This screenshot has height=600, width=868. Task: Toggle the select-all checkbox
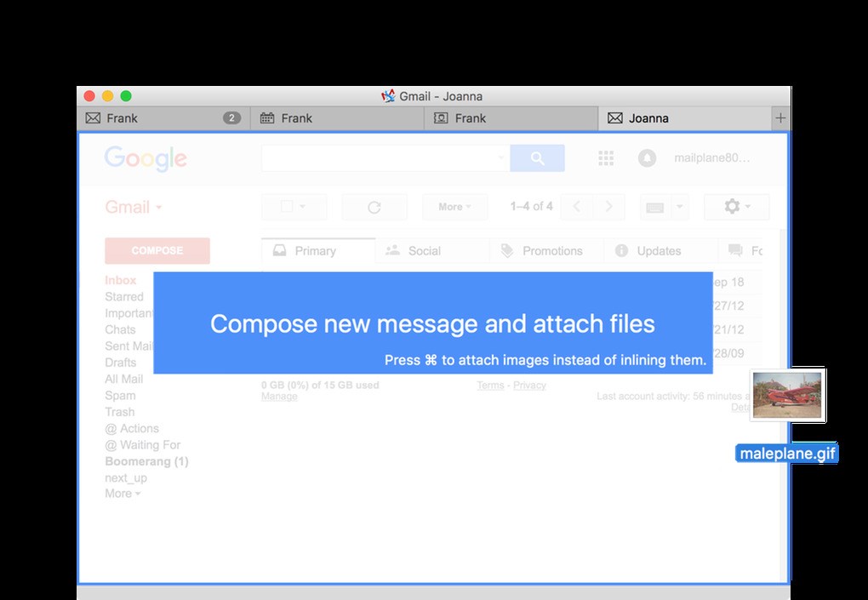(x=287, y=207)
